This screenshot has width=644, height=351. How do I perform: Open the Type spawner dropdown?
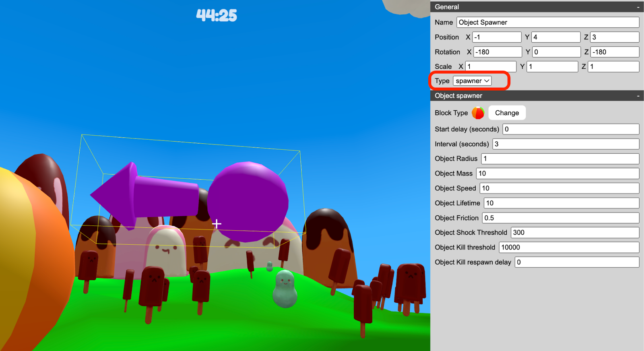[472, 81]
